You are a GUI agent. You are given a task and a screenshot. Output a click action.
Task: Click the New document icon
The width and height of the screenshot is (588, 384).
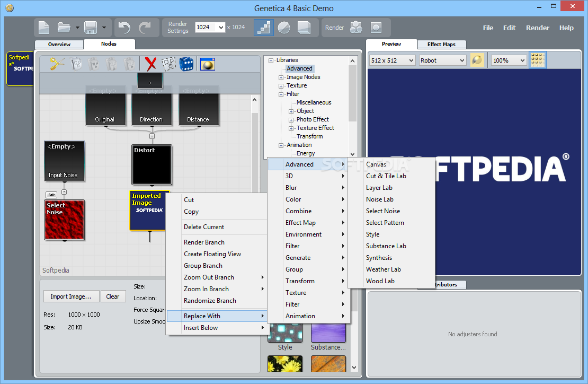(x=44, y=28)
